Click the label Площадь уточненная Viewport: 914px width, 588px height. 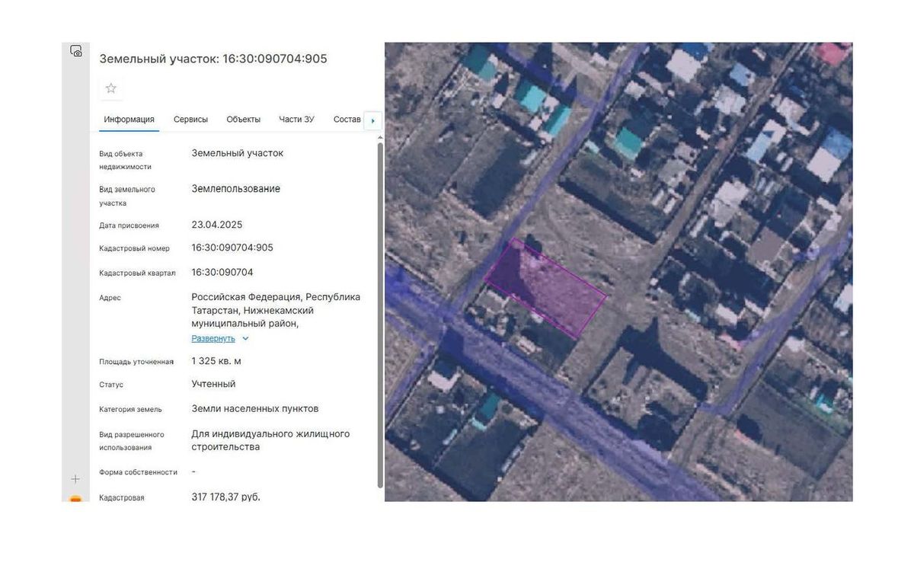(136, 362)
